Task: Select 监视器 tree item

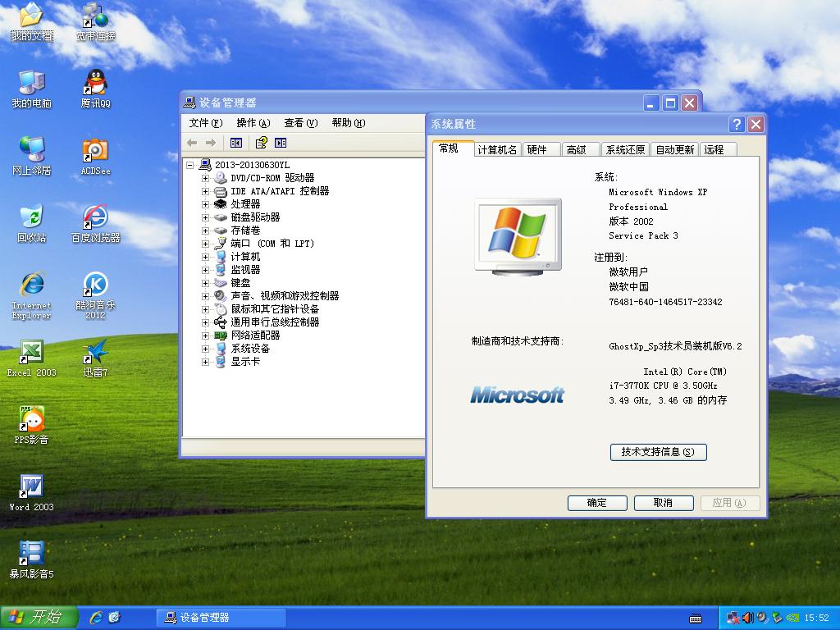Action: coord(245,270)
